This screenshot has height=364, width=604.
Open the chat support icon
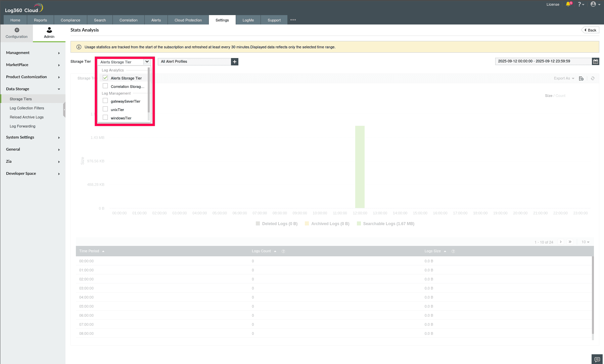pyautogui.click(x=597, y=359)
